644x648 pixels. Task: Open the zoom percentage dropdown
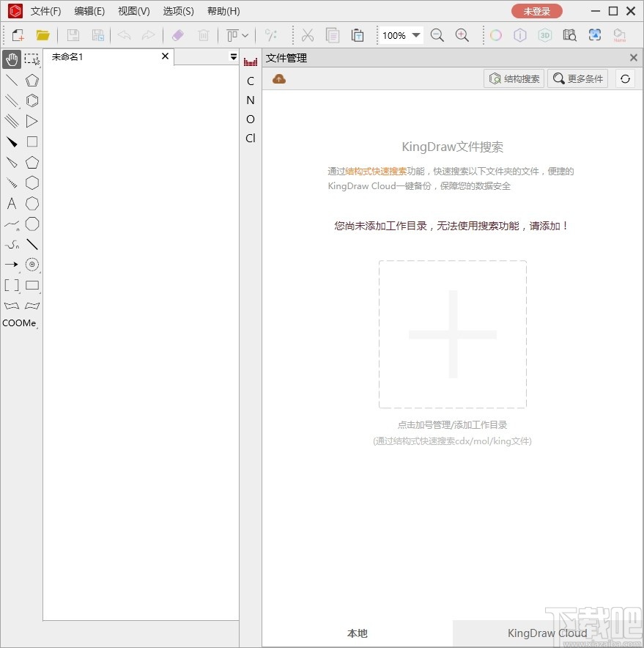click(416, 34)
